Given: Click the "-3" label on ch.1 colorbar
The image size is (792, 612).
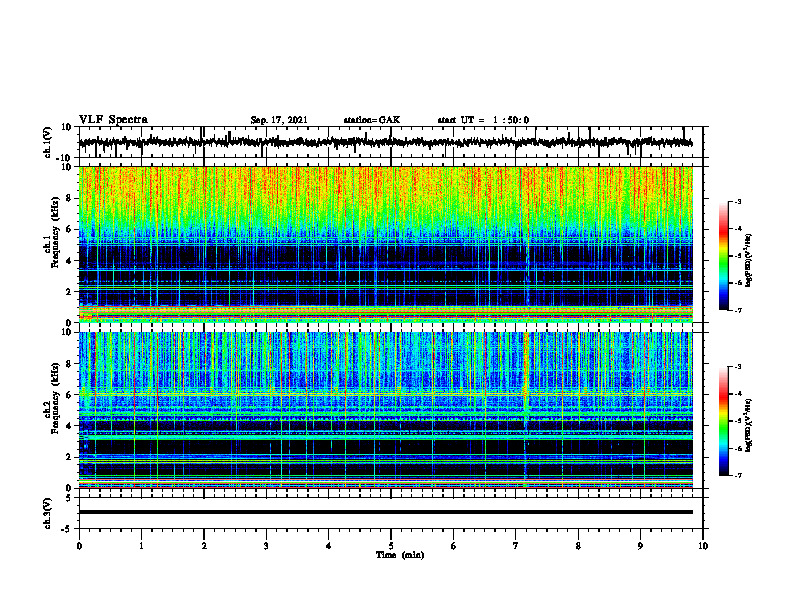Looking at the screenshot, I should pyautogui.click(x=737, y=201).
